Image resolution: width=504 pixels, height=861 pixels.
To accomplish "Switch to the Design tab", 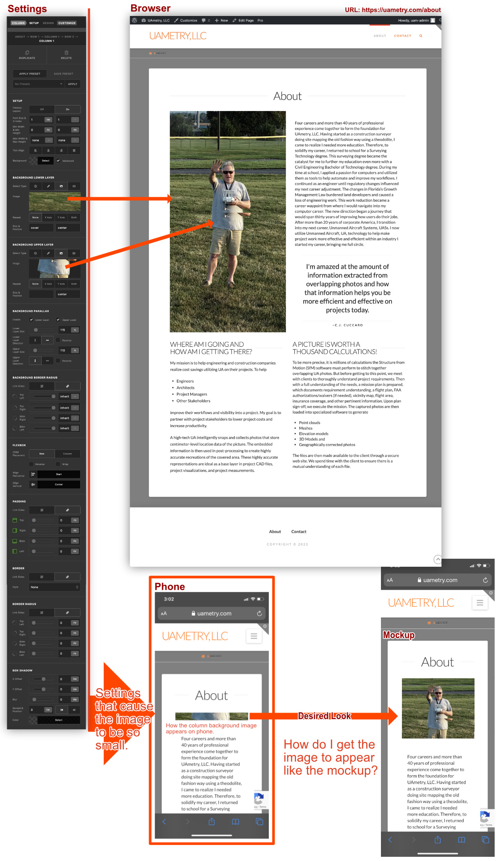I will point(48,23).
